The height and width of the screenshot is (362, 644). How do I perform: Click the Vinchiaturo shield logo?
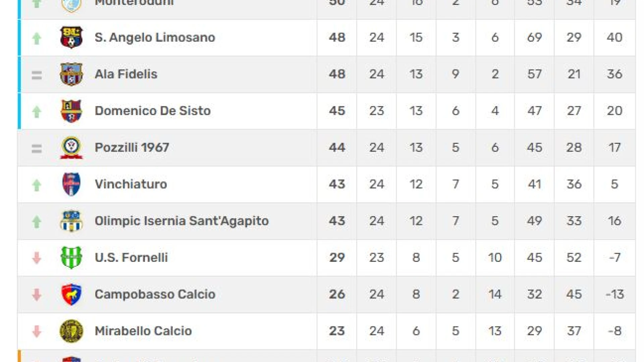click(x=71, y=184)
